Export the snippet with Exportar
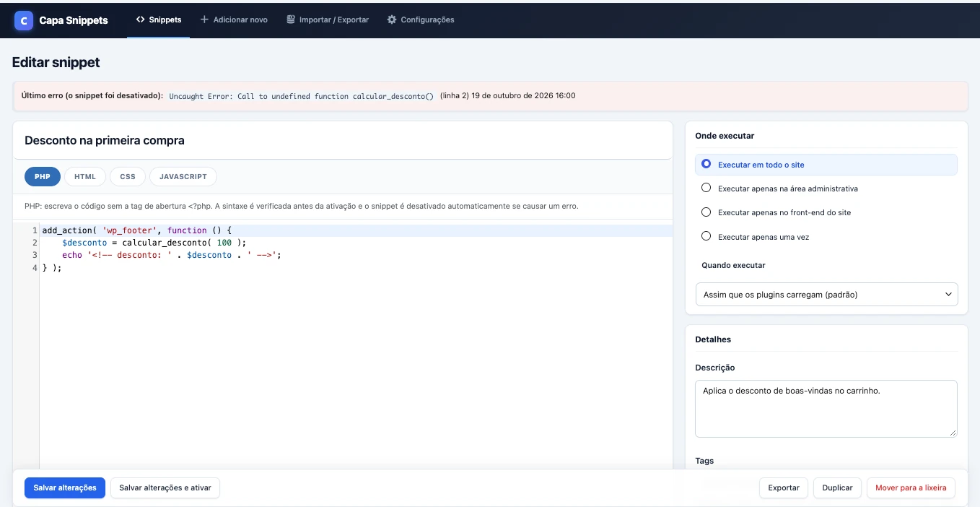The height and width of the screenshot is (507, 980). click(784, 488)
